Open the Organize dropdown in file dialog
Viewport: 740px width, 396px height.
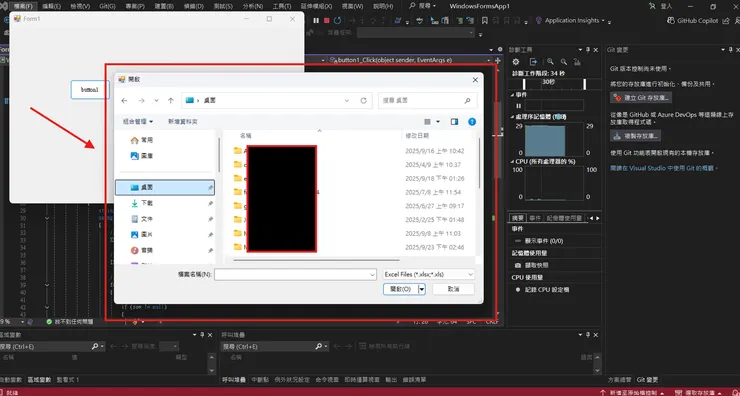[x=138, y=122]
